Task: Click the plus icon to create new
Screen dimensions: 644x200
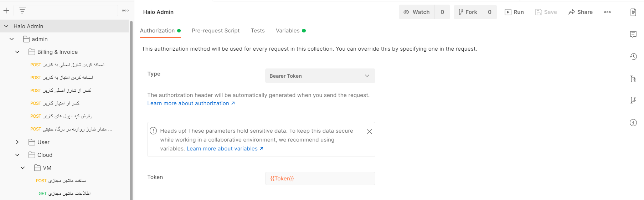Action: (x=6, y=11)
